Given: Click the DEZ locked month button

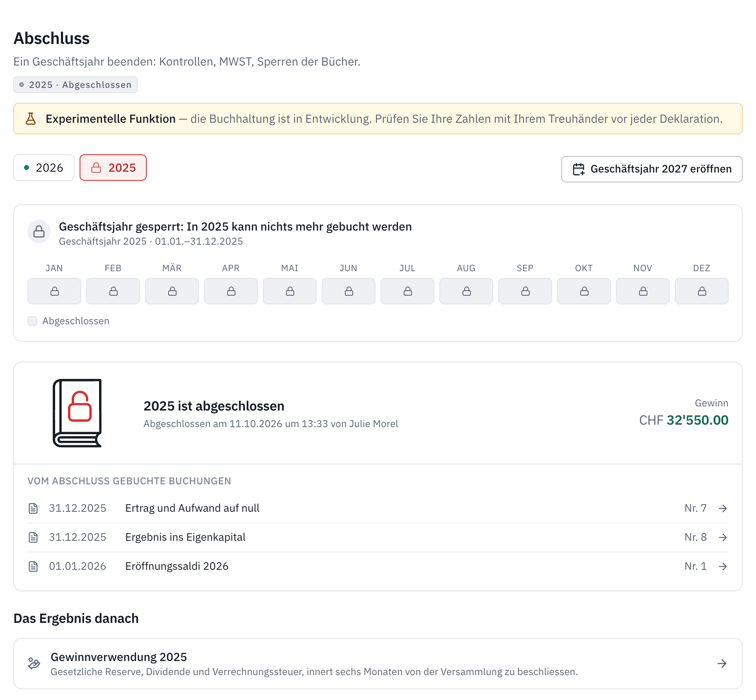Looking at the screenshot, I should coord(702,291).
